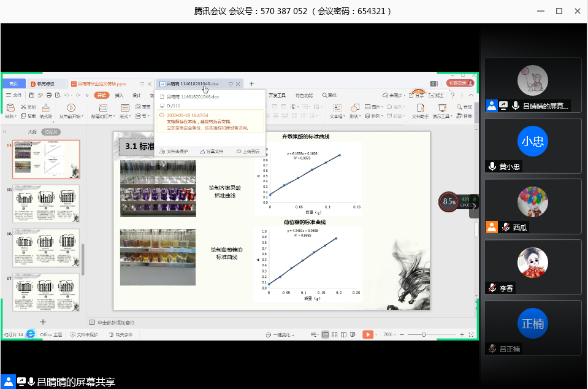Click the login button at top right of WPS
This screenshot has height=389, width=588.
pos(459,83)
